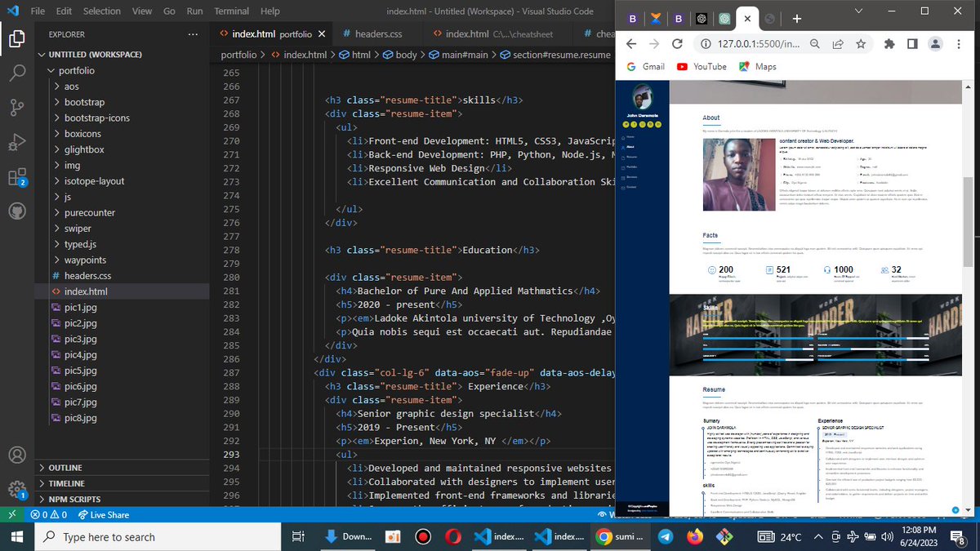Click the Explorer panel more actions ellipsis
The width and height of the screenshot is (980, 551).
[193, 34]
